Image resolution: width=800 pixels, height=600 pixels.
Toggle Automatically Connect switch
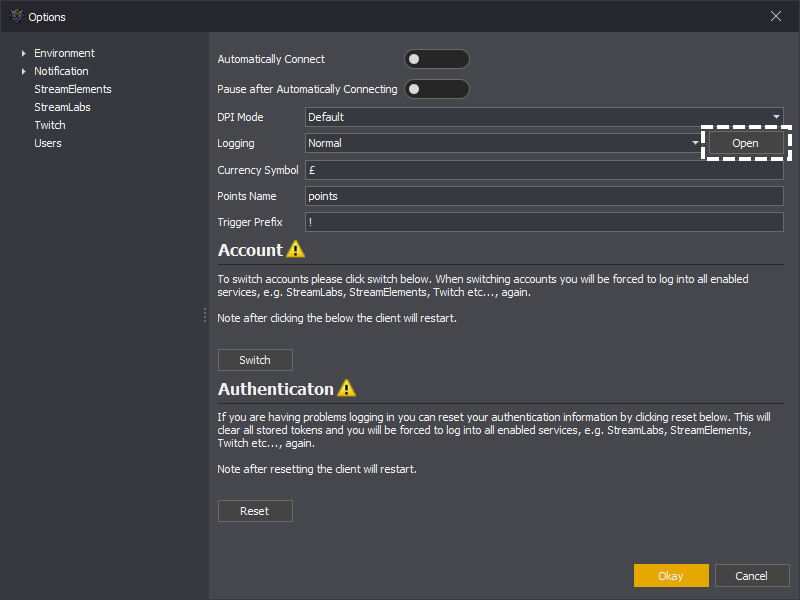pos(437,59)
